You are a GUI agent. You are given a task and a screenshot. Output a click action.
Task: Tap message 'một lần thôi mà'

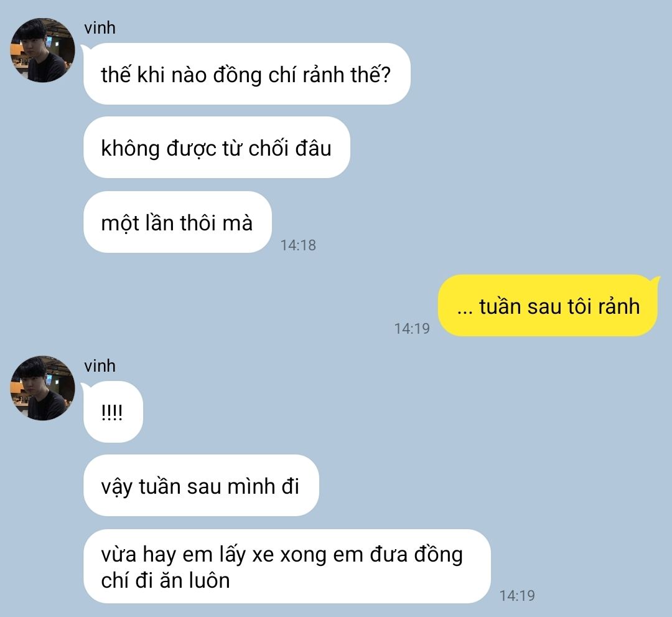click(177, 222)
